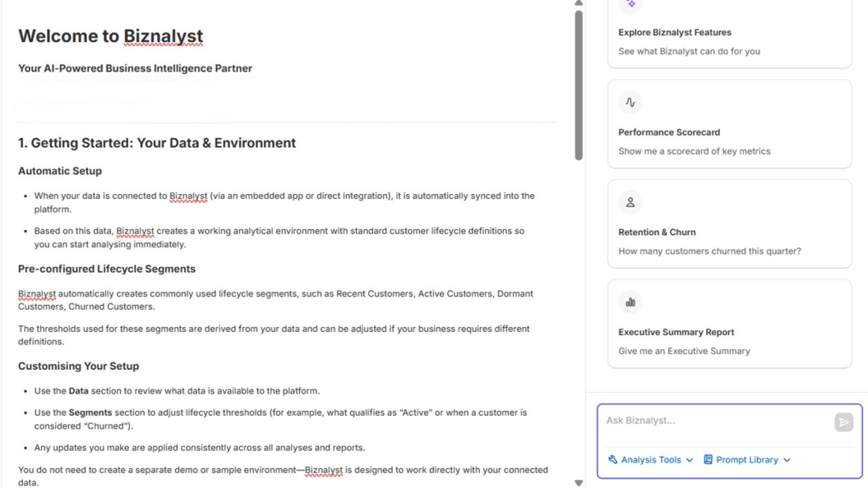
Task: Expand the chevron next to Prompt Library
Action: pyautogui.click(x=787, y=460)
